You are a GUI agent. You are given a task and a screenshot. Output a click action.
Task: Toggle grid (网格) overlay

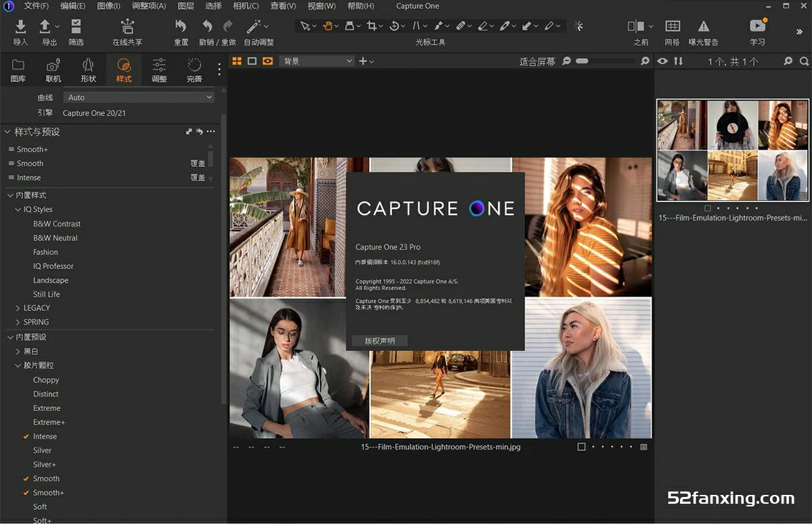(672, 26)
